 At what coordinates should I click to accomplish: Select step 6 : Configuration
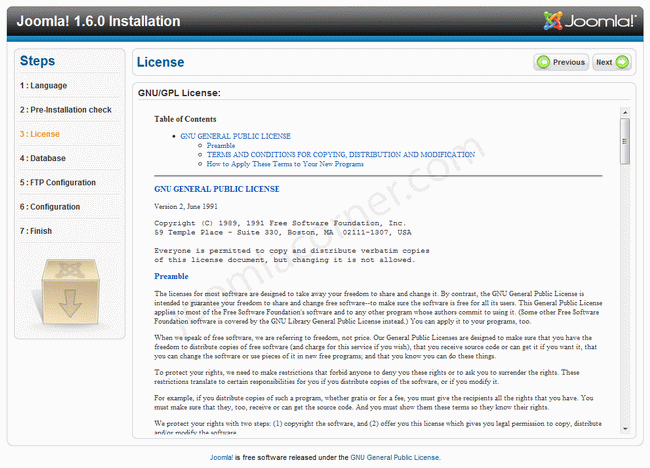click(x=50, y=207)
